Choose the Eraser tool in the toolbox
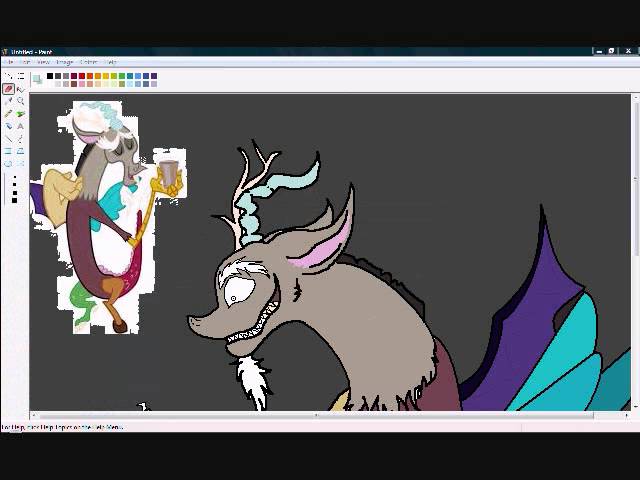Screen dimensions: 640x480 click(x=8, y=89)
